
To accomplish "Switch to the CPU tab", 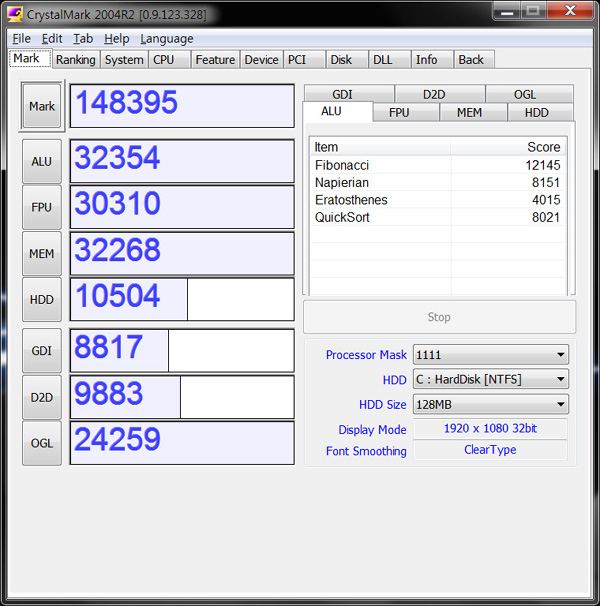I will pyautogui.click(x=169, y=60).
